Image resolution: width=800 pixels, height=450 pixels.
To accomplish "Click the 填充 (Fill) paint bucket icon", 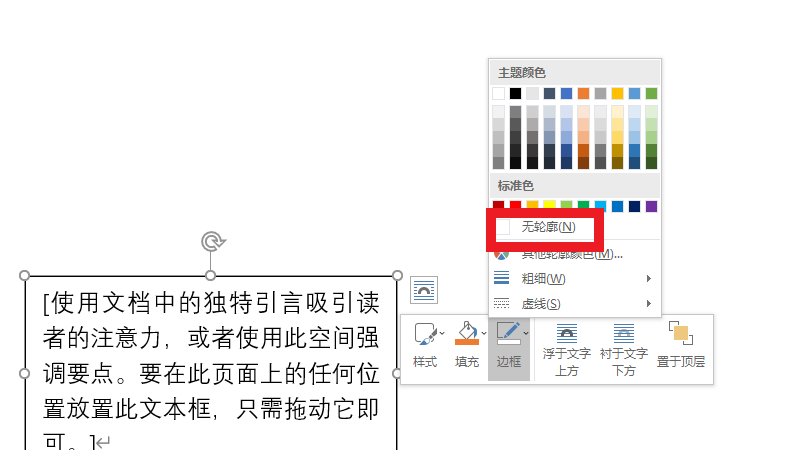I will point(465,335).
